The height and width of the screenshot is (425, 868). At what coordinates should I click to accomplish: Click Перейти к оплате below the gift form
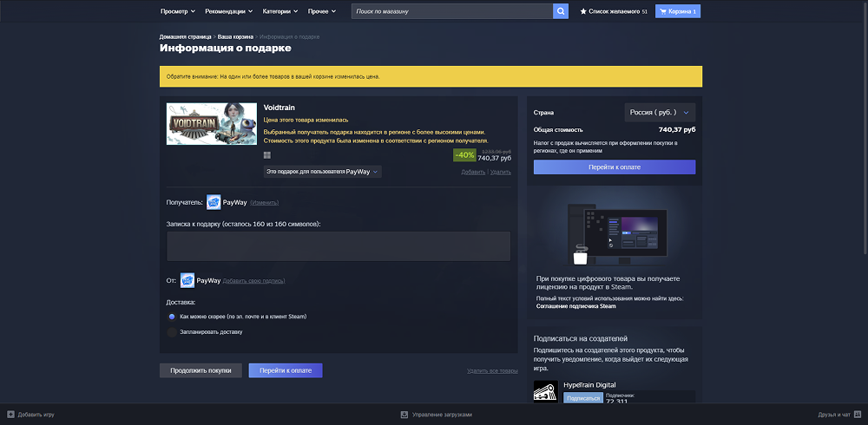(286, 370)
